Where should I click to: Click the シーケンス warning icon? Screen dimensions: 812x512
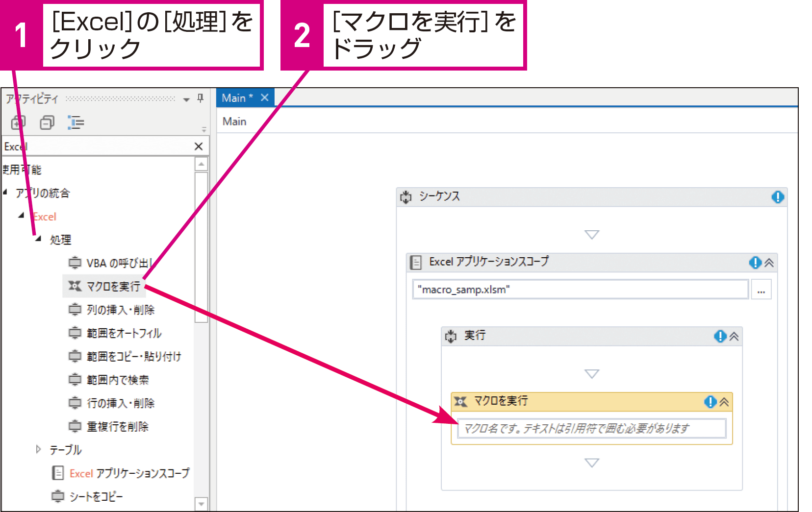coord(778,197)
